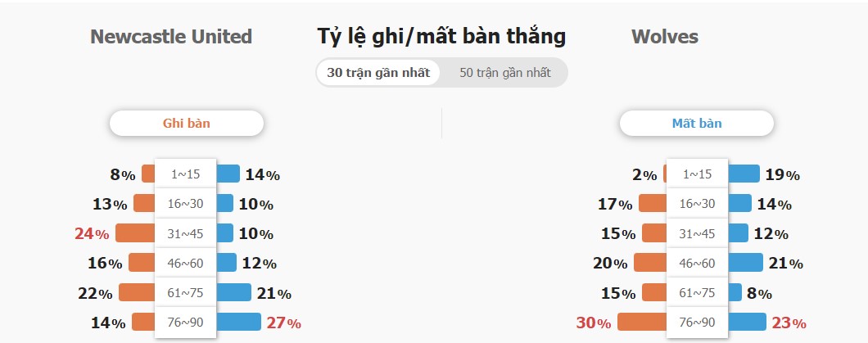The height and width of the screenshot is (343, 868).
Task: Click Wolves' 16~30 minute interval label
Action: tap(697, 204)
